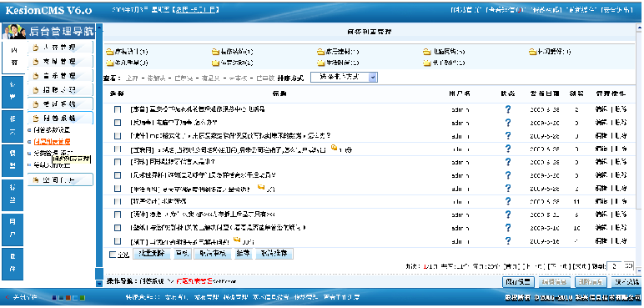Image resolution: width=644 pixels, height=308 pixels.
Task: Click 模板管理 quick channel link
Action: click(236, 297)
